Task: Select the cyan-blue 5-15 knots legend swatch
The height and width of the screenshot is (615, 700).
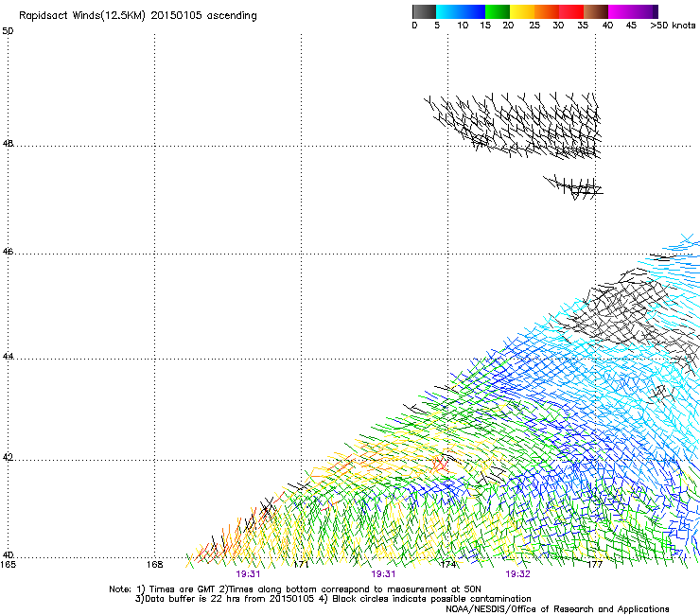Action: pos(461,11)
